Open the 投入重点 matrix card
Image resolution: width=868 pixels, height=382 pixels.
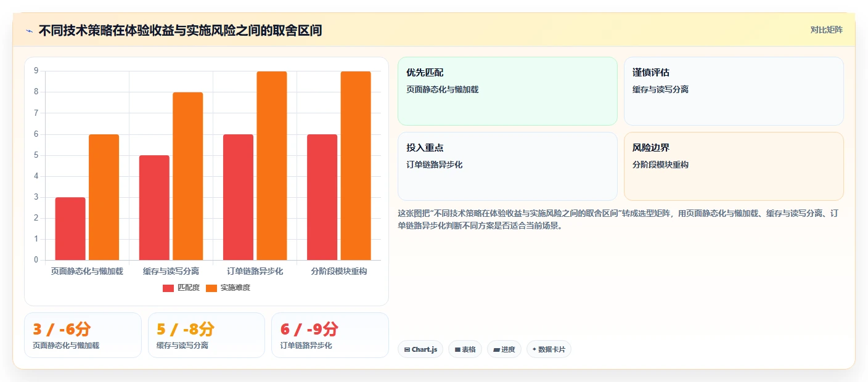coord(507,166)
